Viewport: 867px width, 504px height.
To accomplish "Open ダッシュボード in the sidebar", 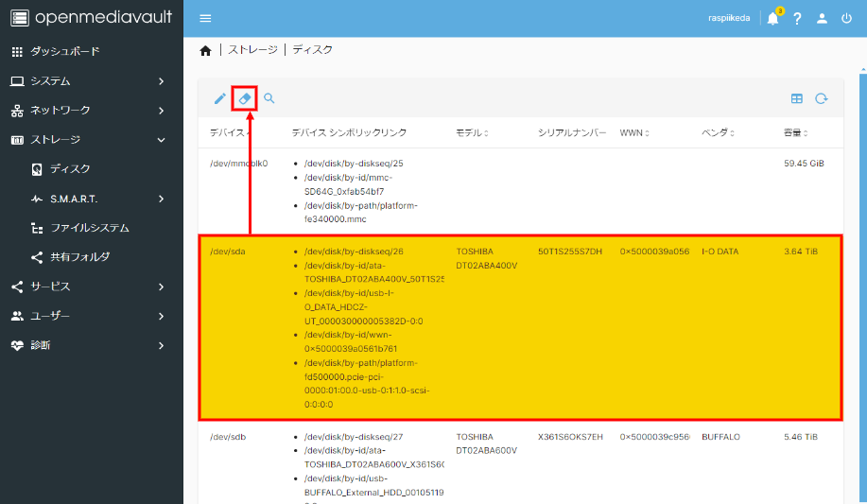I will (x=64, y=51).
